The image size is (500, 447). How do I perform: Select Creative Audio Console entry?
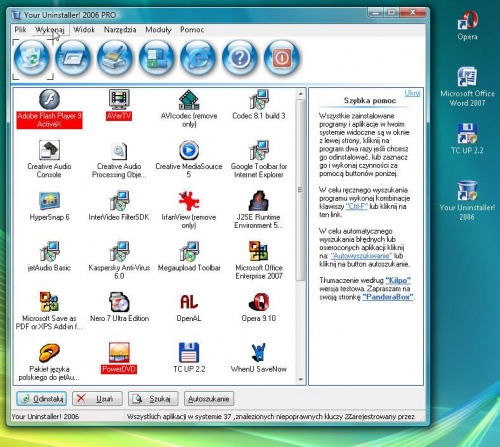coord(49,159)
